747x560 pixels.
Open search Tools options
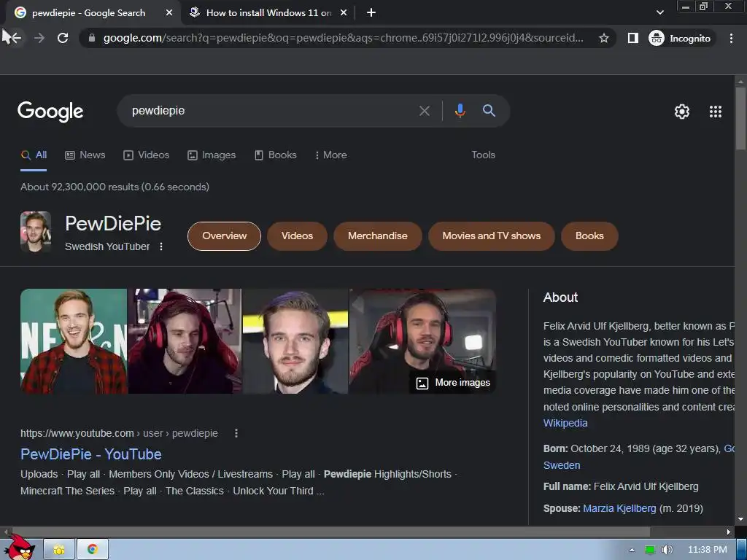click(x=483, y=155)
